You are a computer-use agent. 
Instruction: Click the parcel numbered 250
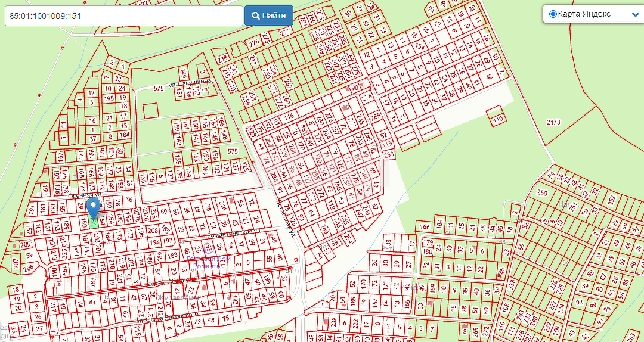click(x=541, y=193)
